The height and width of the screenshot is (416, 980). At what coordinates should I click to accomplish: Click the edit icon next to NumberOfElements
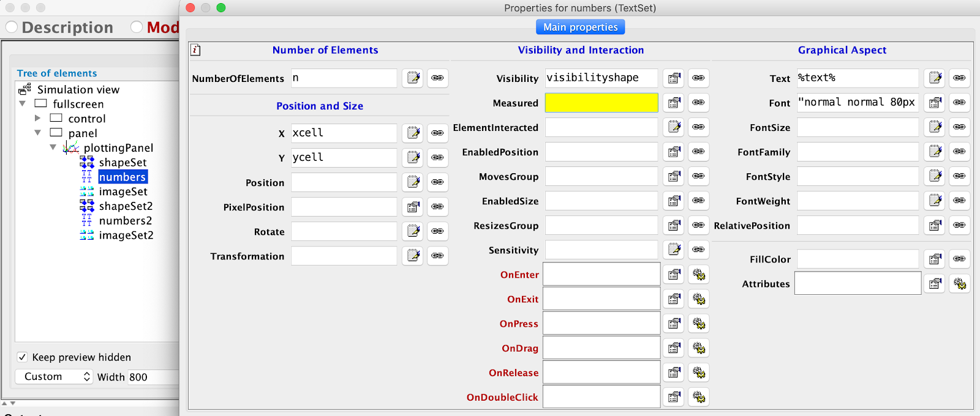(x=413, y=78)
